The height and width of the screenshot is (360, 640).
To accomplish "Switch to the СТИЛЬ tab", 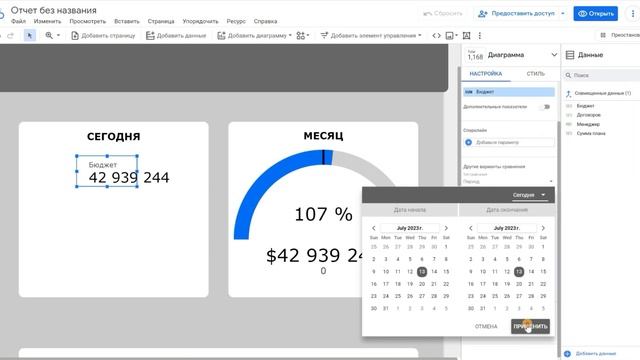I will (x=536, y=74).
